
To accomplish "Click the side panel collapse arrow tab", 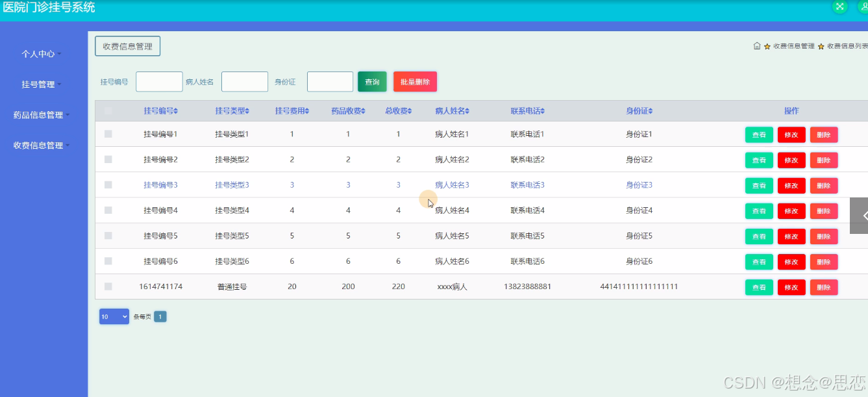I will (x=859, y=216).
